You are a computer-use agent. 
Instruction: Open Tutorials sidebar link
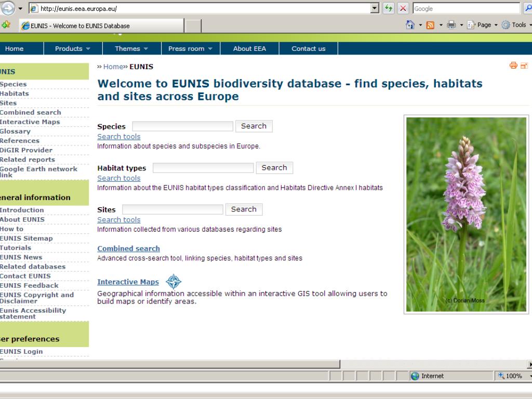pos(16,248)
